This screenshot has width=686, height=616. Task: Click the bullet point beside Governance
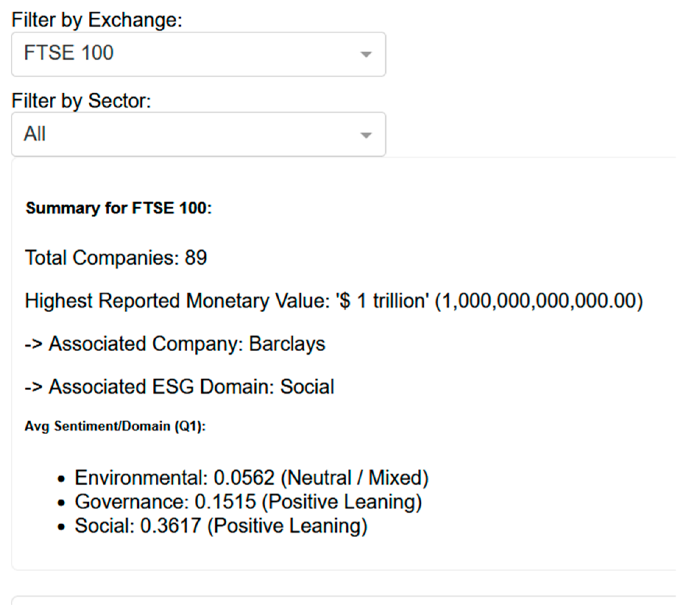tap(61, 503)
